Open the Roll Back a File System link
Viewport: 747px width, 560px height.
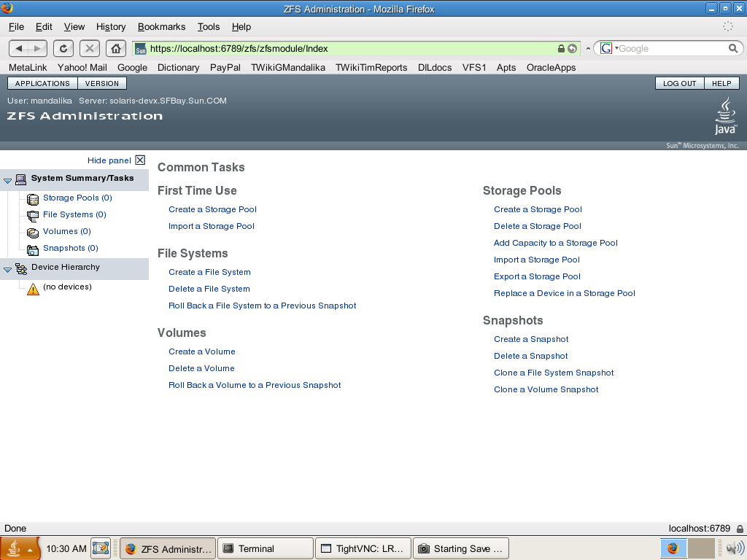[263, 306]
